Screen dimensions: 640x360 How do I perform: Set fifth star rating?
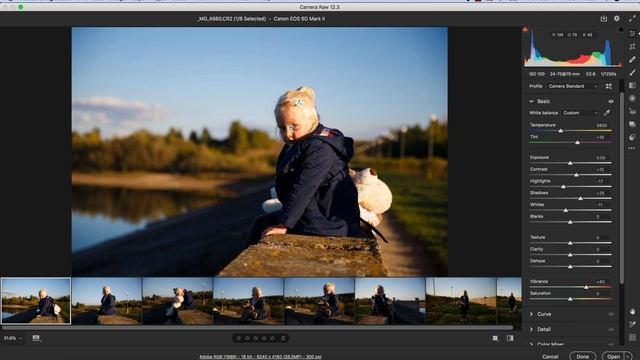[272, 338]
